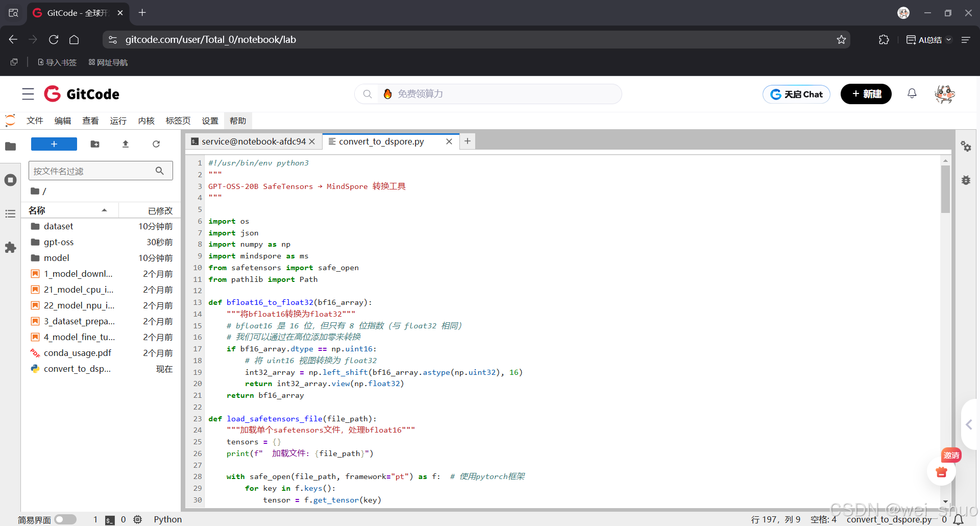Click the red gift floating icon

click(941, 472)
